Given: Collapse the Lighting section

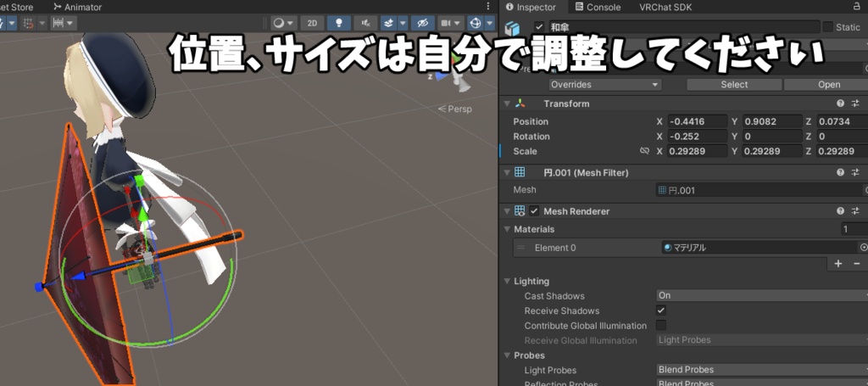Looking at the screenshot, I should pyautogui.click(x=507, y=282).
